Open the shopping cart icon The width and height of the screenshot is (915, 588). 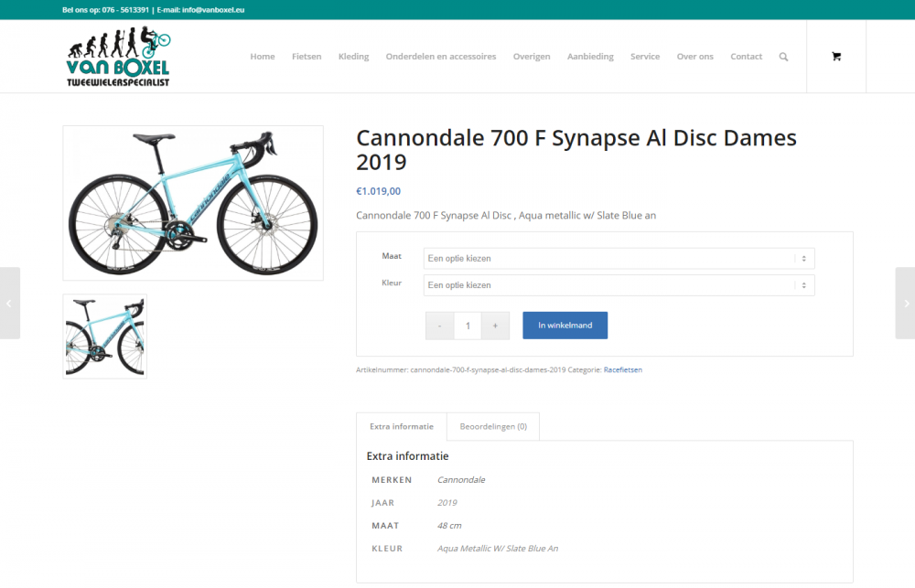[x=836, y=57]
